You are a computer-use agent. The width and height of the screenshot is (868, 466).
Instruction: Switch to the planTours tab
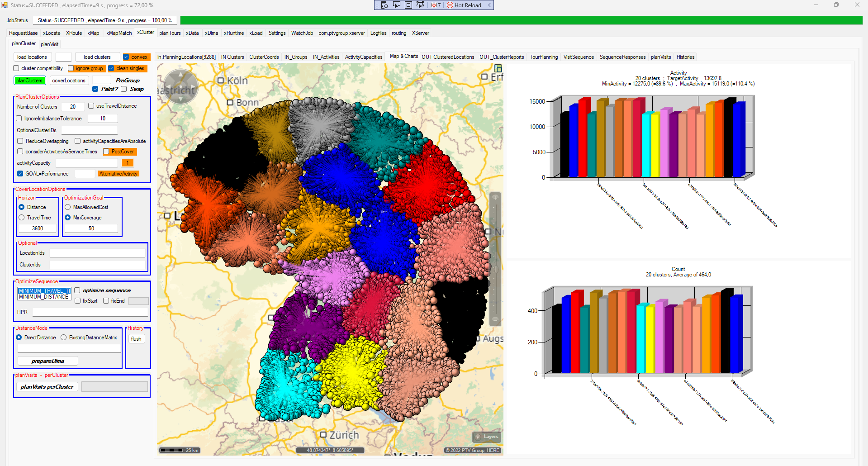tap(170, 33)
